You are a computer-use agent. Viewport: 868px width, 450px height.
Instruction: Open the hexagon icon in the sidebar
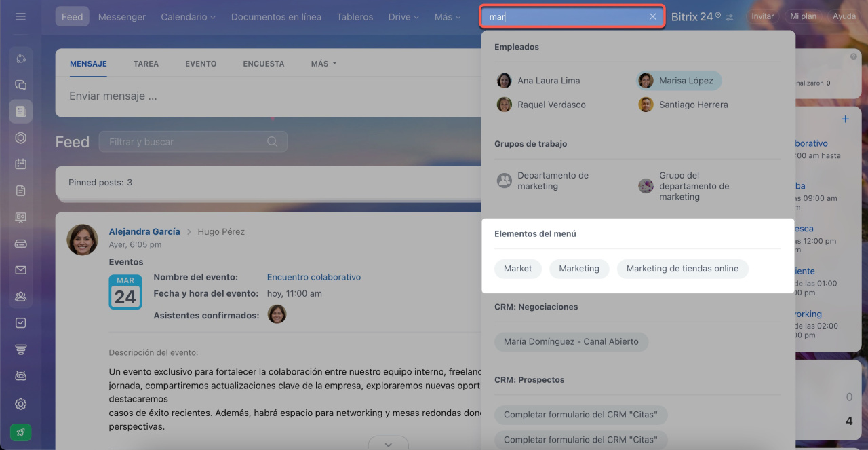tap(20, 138)
